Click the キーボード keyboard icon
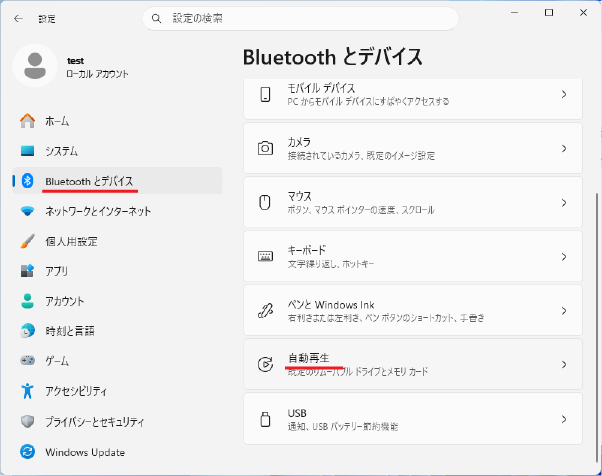The image size is (602, 476). [x=265, y=256]
